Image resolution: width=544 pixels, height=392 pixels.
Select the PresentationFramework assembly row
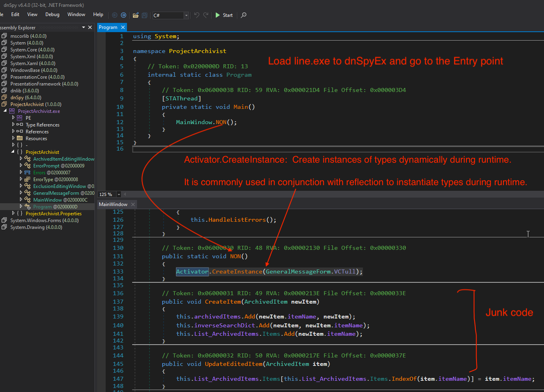pos(47,84)
